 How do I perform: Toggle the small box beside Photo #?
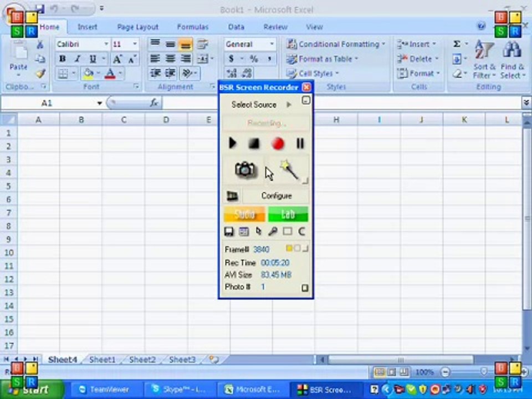(305, 288)
